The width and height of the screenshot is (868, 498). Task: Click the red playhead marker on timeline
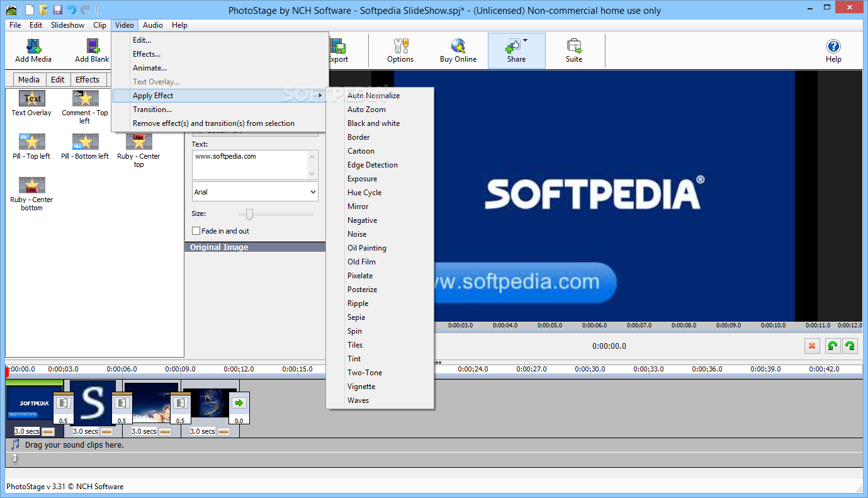pyautogui.click(x=6, y=372)
